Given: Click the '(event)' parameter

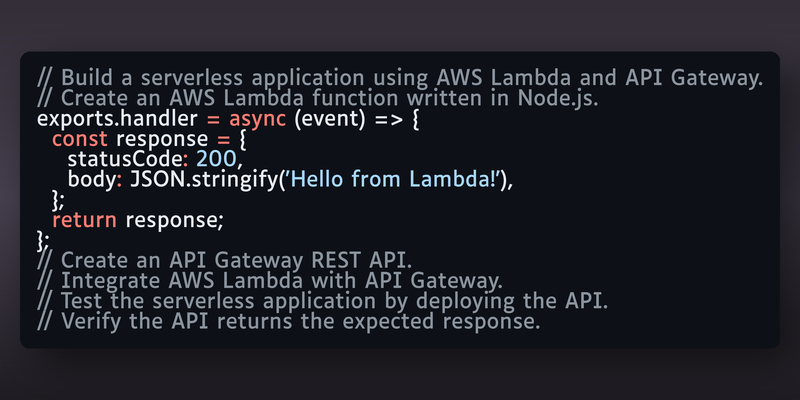Looking at the screenshot, I should [x=330, y=119].
